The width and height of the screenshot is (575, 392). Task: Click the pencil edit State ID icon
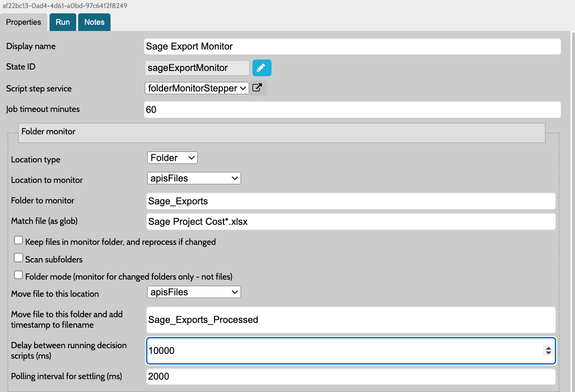tap(262, 68)
